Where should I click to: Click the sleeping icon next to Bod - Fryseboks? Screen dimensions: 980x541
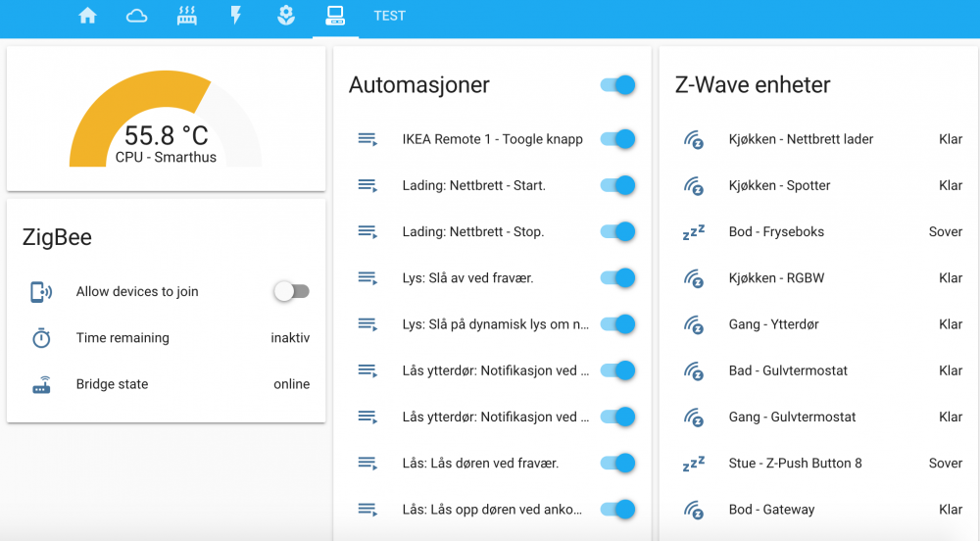coord(694,232)
